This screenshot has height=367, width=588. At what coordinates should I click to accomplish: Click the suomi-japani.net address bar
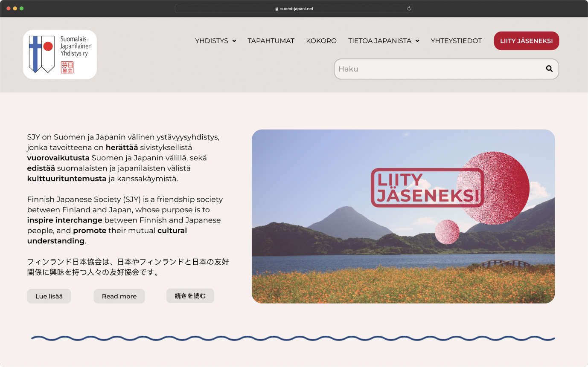point(294,9)
